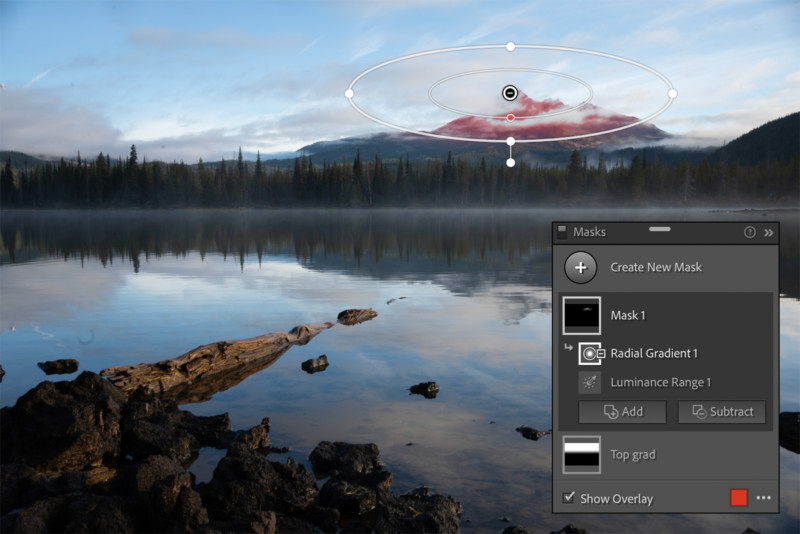Collapse the Masks panel with double chevron
Viewport: 800px width, 534px height.
coord(768,232)
